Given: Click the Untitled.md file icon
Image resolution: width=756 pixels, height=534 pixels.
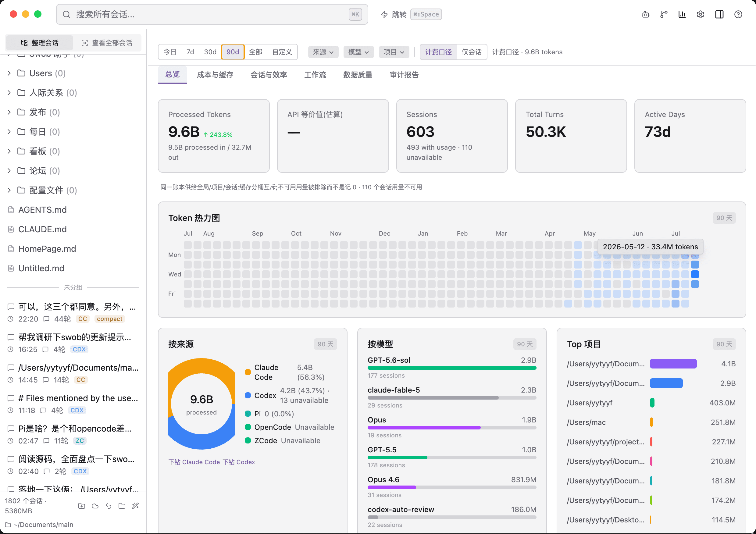Looking at the screenshot, I should tap(11, 268).
